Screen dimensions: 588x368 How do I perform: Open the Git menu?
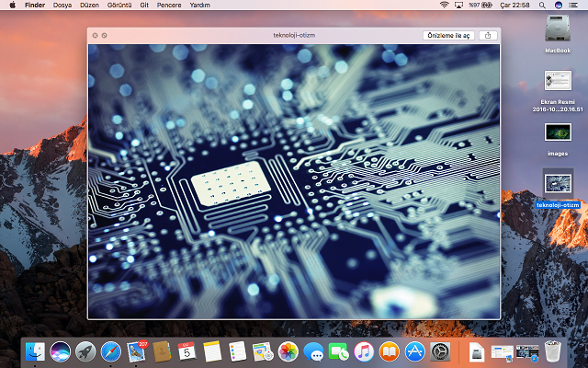coord(144,5)
